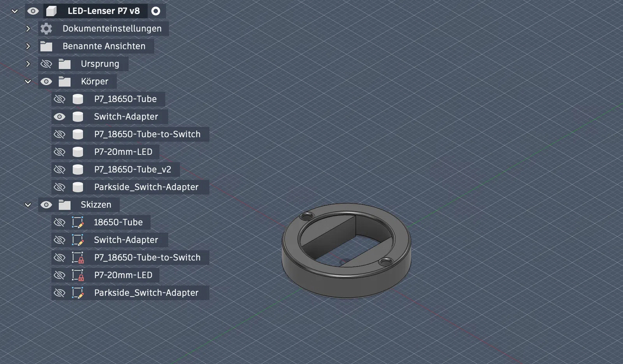Select the P7_18650-Tube body name

[125, 99]
